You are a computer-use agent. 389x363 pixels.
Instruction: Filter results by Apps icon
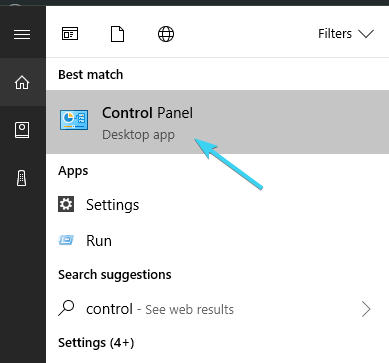click(x=70, y=34)
